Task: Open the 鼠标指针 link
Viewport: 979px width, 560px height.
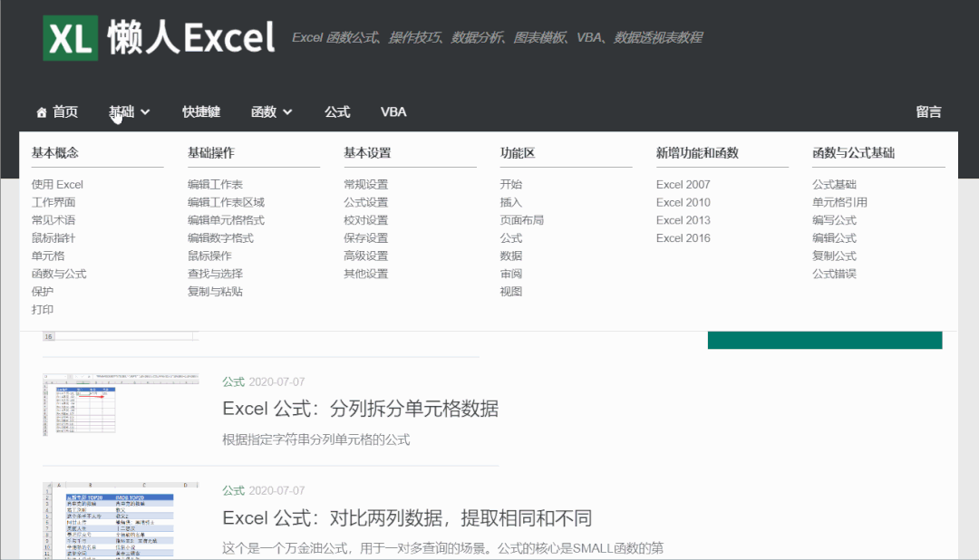Action: point(53,237)
